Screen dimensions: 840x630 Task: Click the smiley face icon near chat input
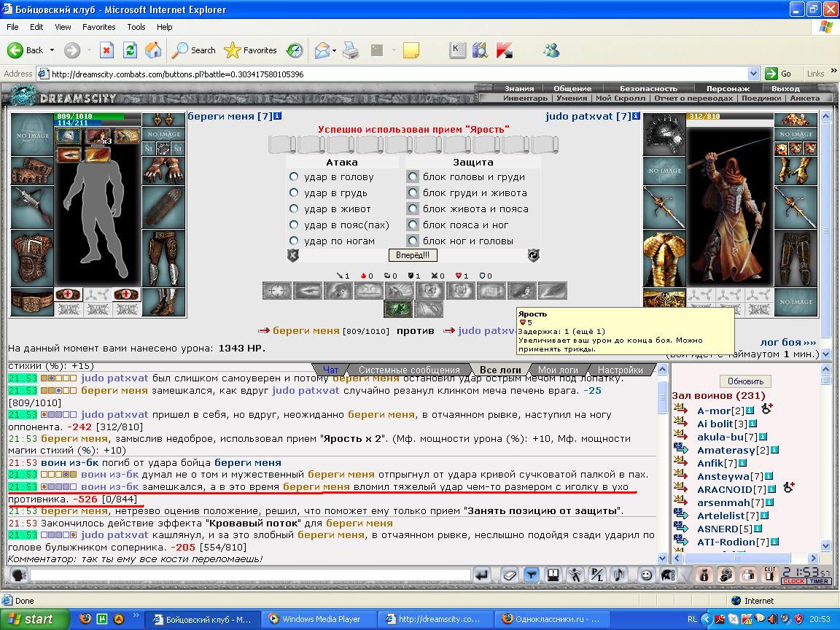coord(646,575)
